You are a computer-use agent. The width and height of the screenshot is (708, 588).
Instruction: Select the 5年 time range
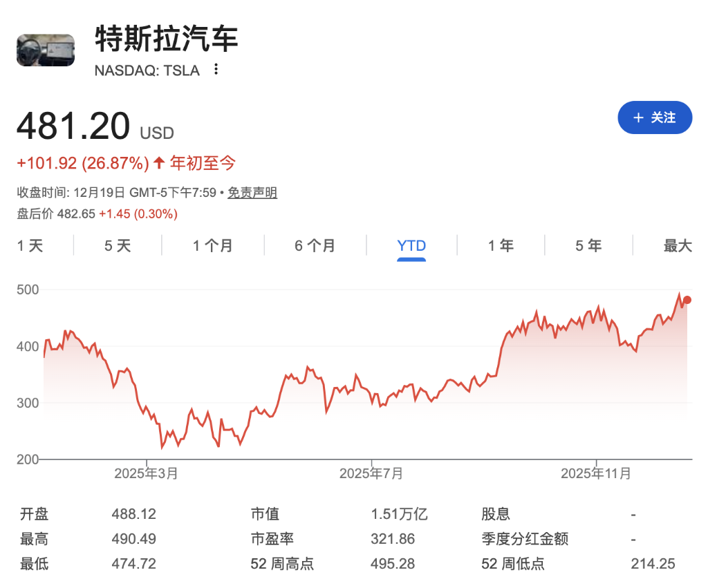588,245
